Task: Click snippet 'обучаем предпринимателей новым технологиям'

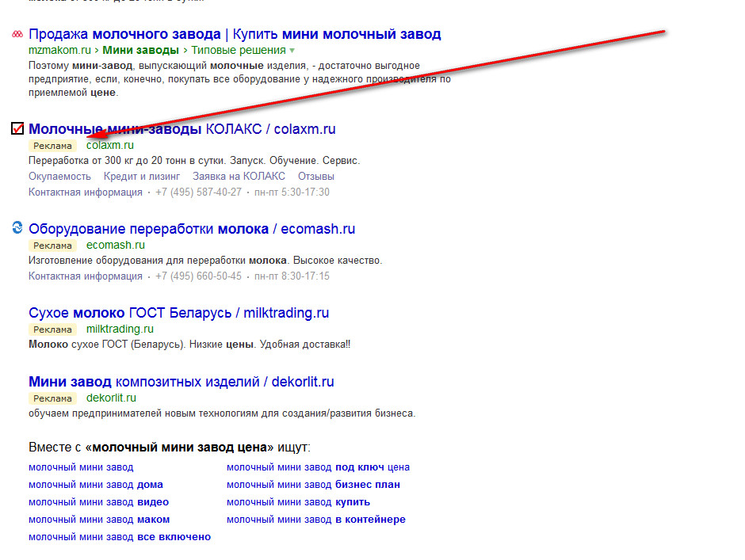Action: pos(222,413)
